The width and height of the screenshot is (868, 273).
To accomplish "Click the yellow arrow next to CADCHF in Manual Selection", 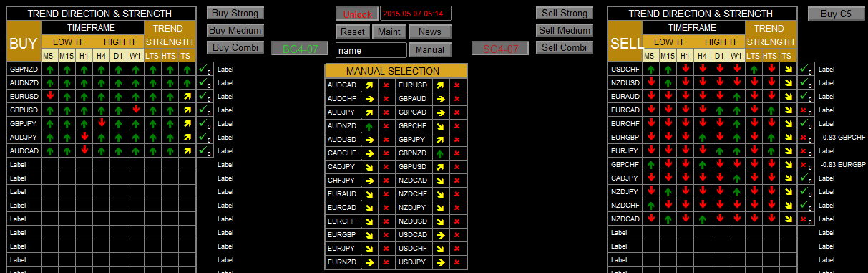I will click(x=369, y=153).
